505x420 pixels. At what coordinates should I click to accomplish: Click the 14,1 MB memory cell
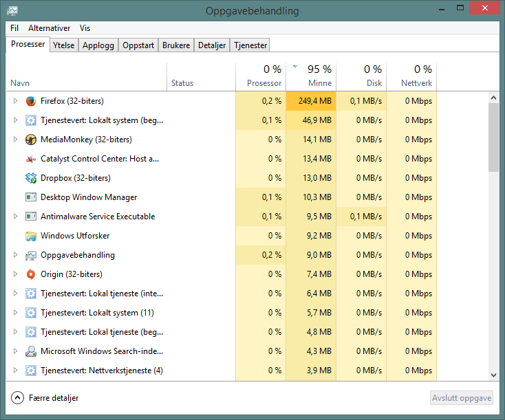(311, 140)
